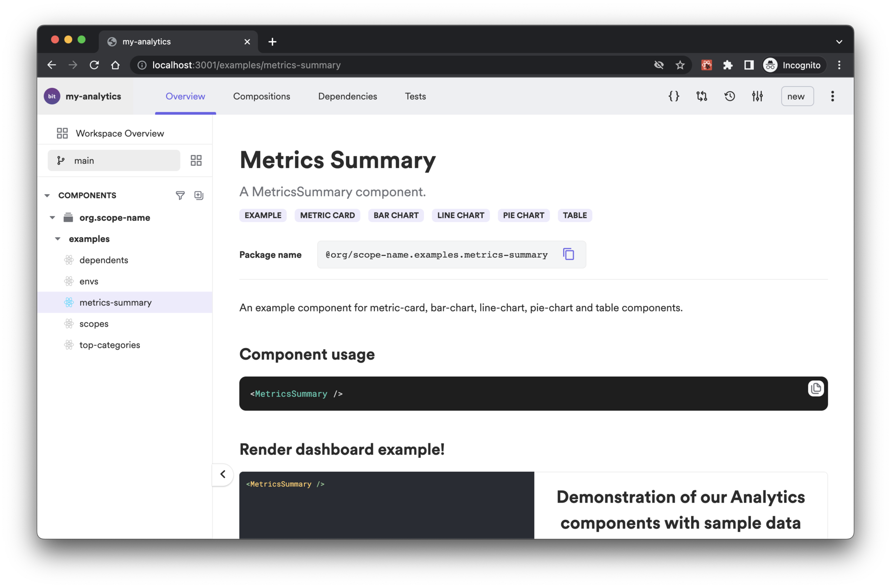This screenshot has width=891, height=588.
Task: Open the Dependencies tab
Action: (347, 96)
